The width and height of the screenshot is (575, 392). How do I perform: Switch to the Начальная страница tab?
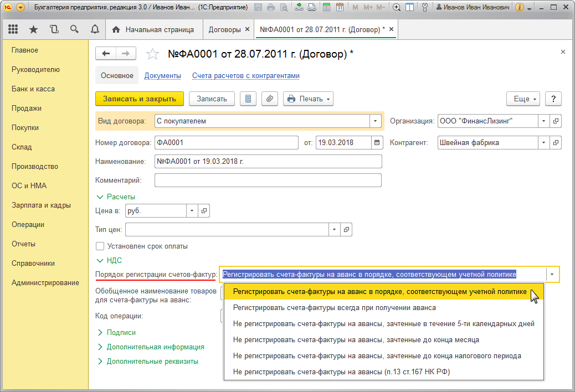[x=153, y=30]
